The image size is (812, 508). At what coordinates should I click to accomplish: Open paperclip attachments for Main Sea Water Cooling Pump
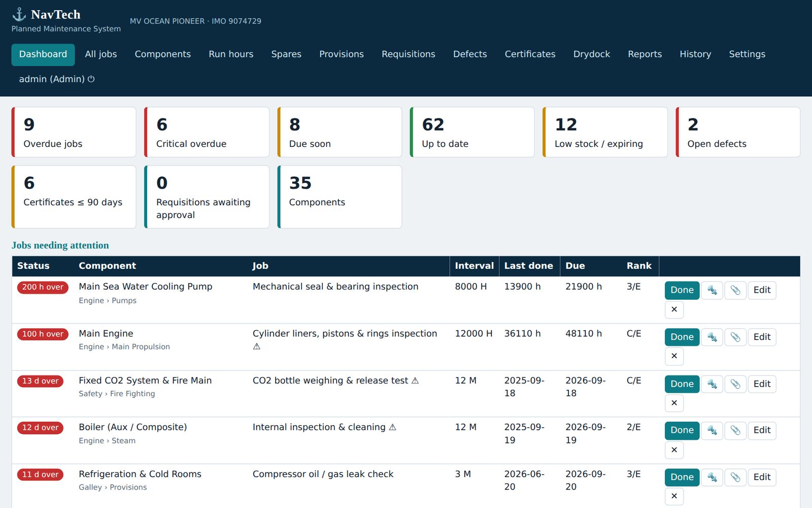point(735,290)
